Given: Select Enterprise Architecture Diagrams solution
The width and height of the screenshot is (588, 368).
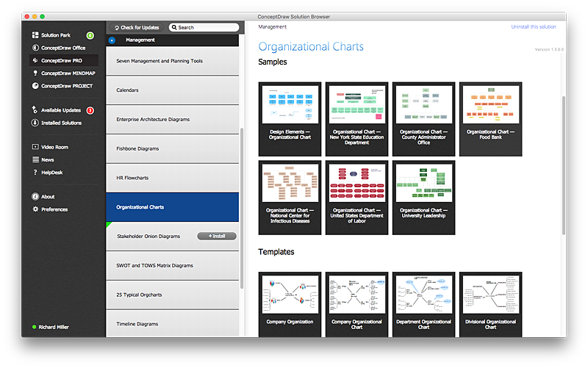Looking at the screenshot, I should click(173, 119).
